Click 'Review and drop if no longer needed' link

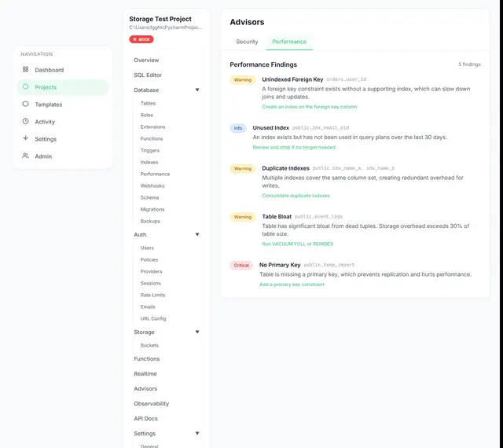click(294, 147)
